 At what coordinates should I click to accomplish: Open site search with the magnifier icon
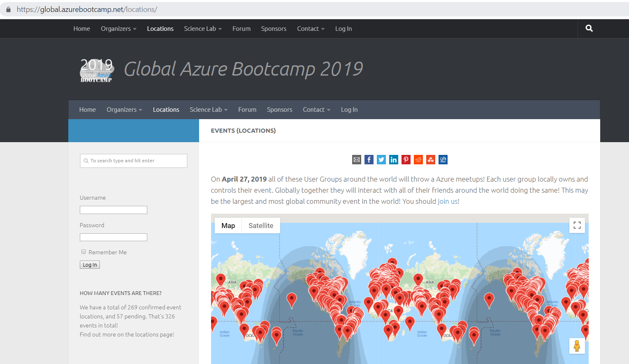click(589, 28)
